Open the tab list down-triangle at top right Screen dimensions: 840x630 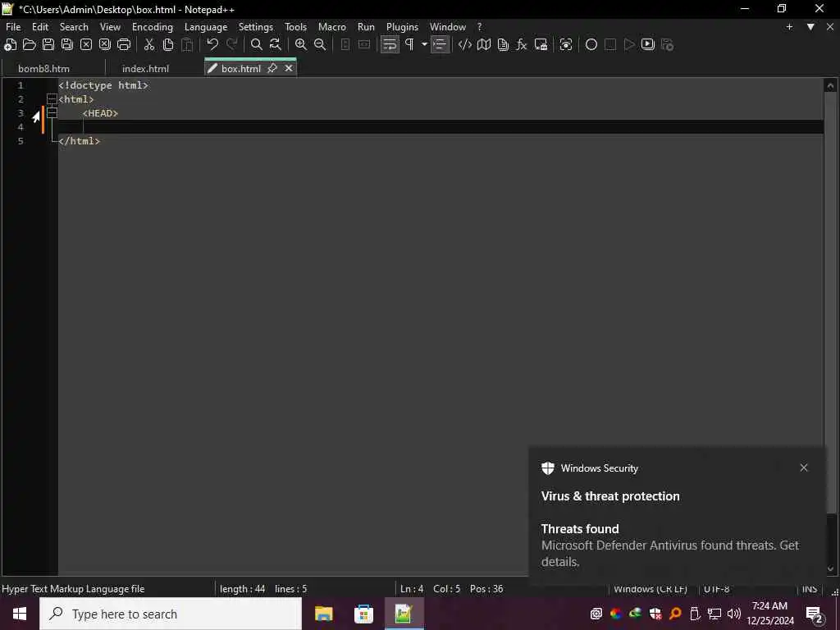coord(810,27)
